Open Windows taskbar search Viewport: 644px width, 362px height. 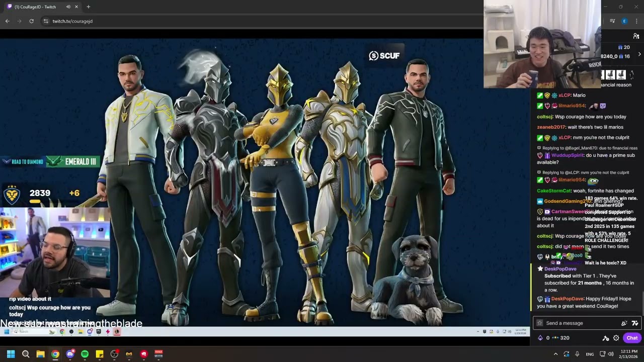tap(26, 354)
